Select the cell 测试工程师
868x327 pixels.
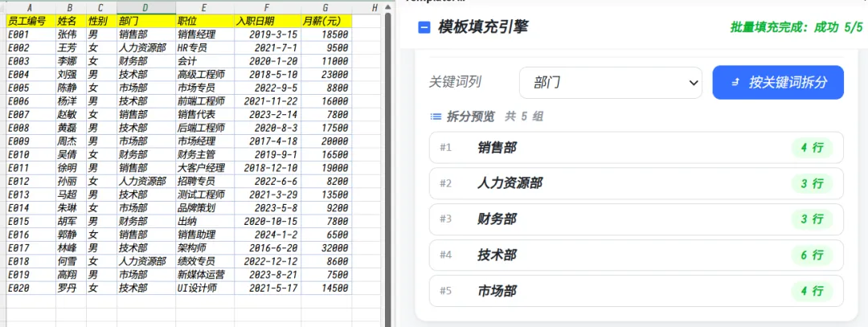(x=205, y=194)
